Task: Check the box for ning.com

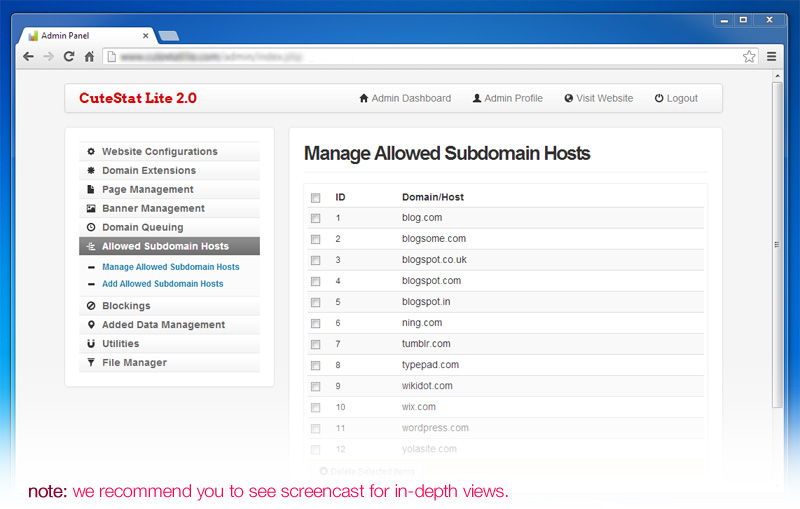Action: 315,323
